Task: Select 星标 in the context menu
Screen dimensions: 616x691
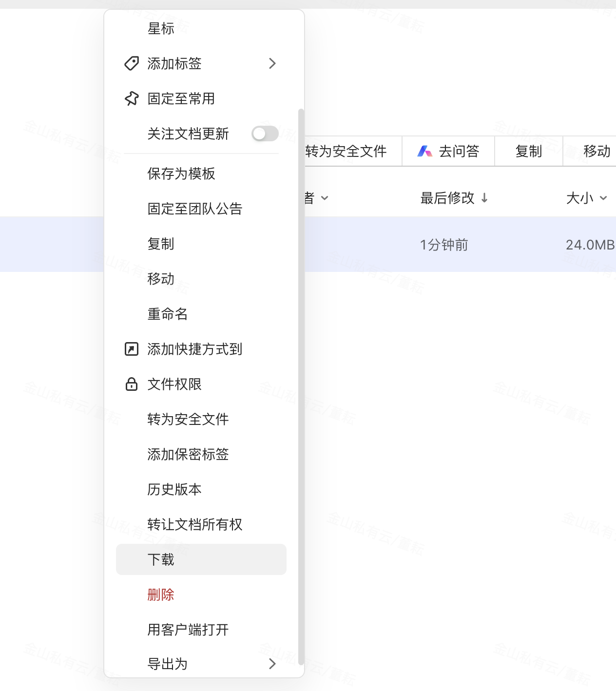Action: pyautogui.click(x=161, y=28)
